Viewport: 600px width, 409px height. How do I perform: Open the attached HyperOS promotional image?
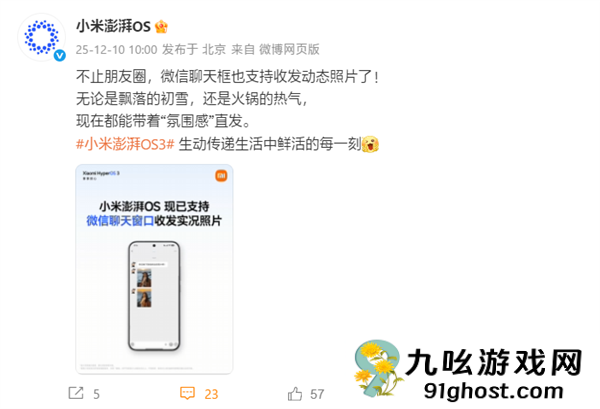click(x=154, y=269)
